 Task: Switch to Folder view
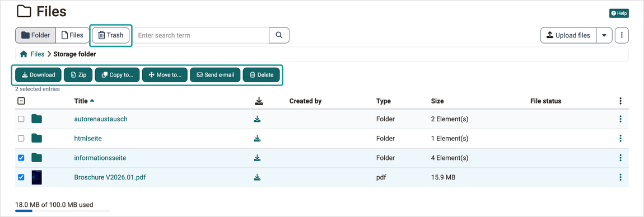[35, 35]
